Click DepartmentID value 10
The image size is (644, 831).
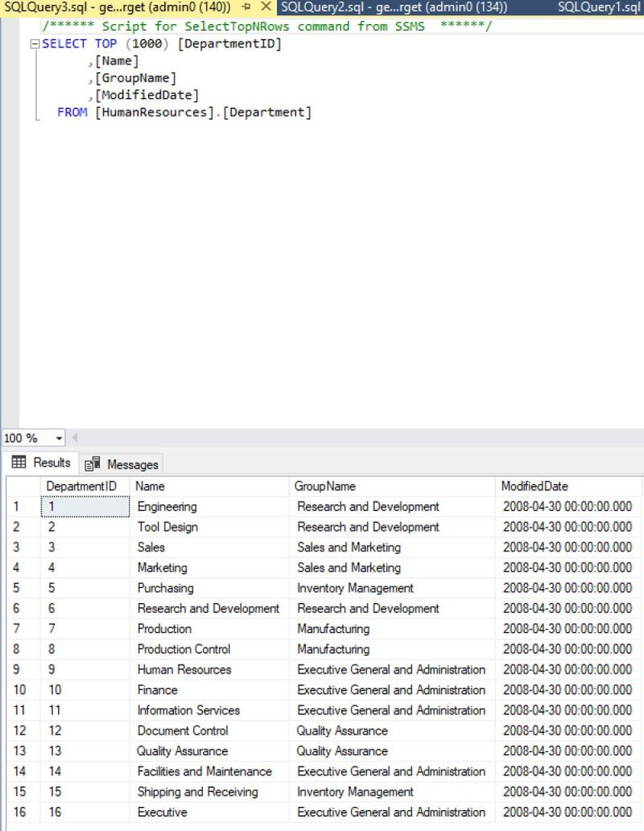click(85, 690)
